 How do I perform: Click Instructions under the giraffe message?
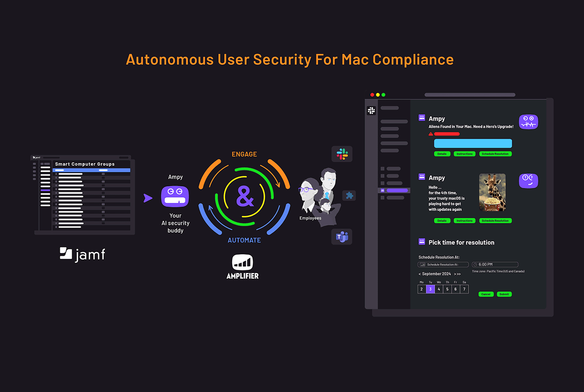pyautogui.click(x=464, y=221)
